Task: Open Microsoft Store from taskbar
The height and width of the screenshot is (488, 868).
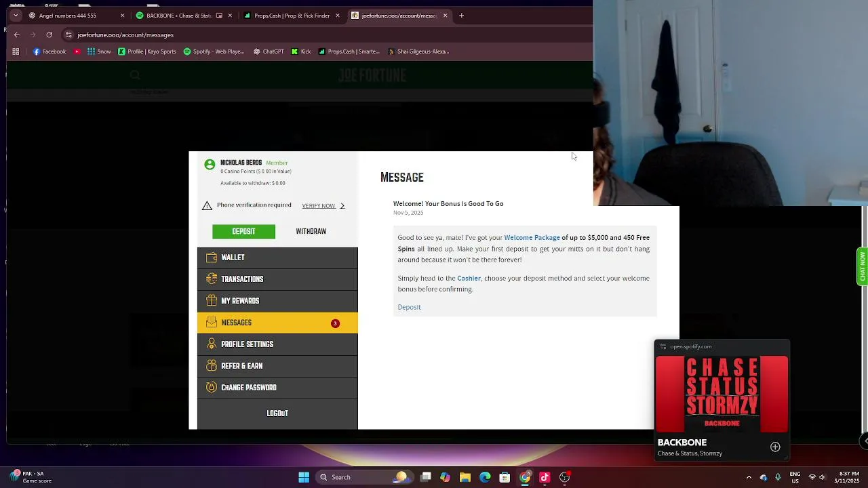Action: pyautogui.click(x=505, y=477)
